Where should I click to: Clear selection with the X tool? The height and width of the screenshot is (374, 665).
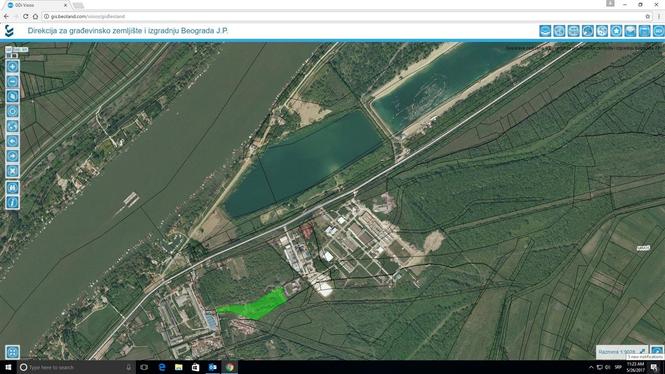pos(12,171)
